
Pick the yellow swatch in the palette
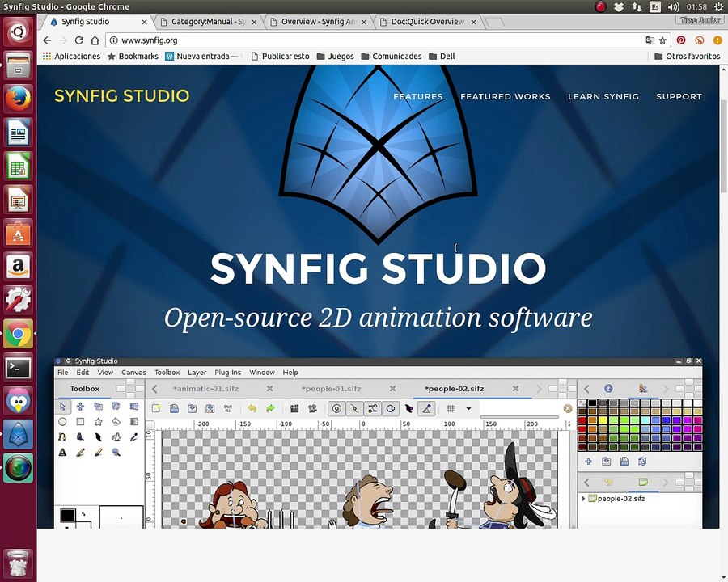pos(603,420)
